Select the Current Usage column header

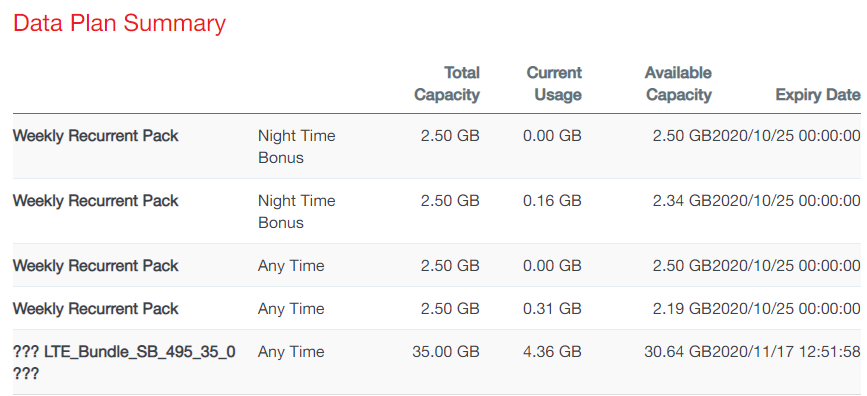coord(554,84)
